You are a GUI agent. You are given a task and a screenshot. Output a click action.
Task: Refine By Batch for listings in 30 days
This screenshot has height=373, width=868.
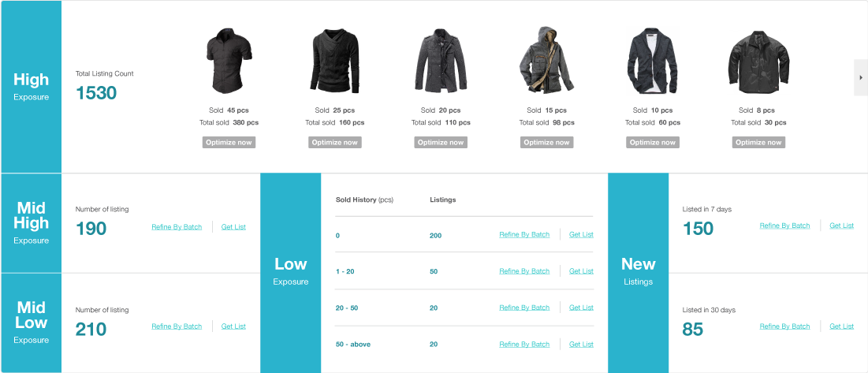point(784,326)
